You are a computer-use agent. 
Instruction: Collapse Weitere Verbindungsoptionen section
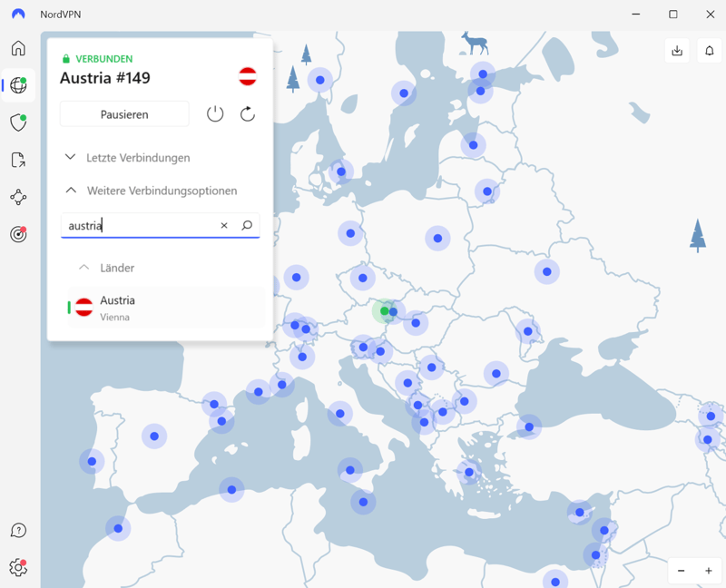tap(161, 191)
